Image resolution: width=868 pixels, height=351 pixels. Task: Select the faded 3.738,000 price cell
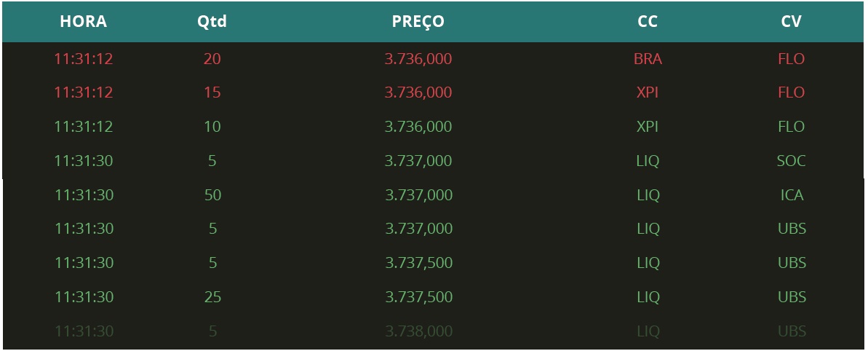418,331
